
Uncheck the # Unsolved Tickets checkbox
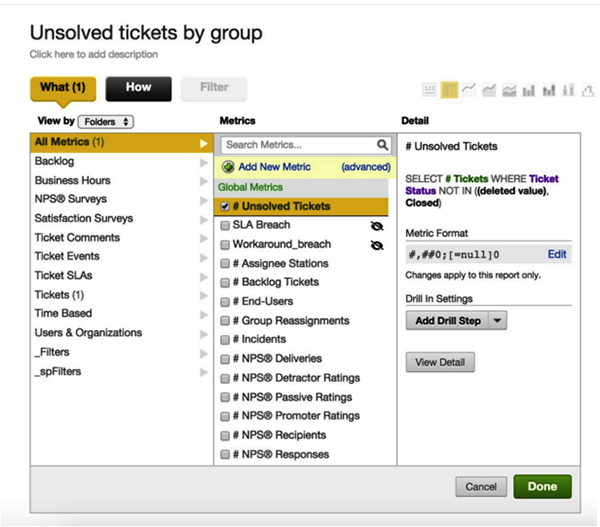tap(226, 207)
